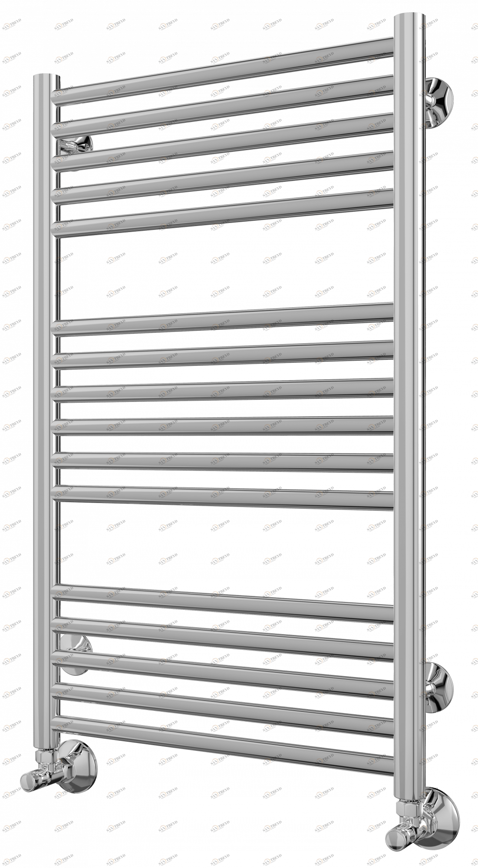This screenshot has width=478, height=868.
Task: Click the top cap of left vertical pipe
Action: [46, 77]
